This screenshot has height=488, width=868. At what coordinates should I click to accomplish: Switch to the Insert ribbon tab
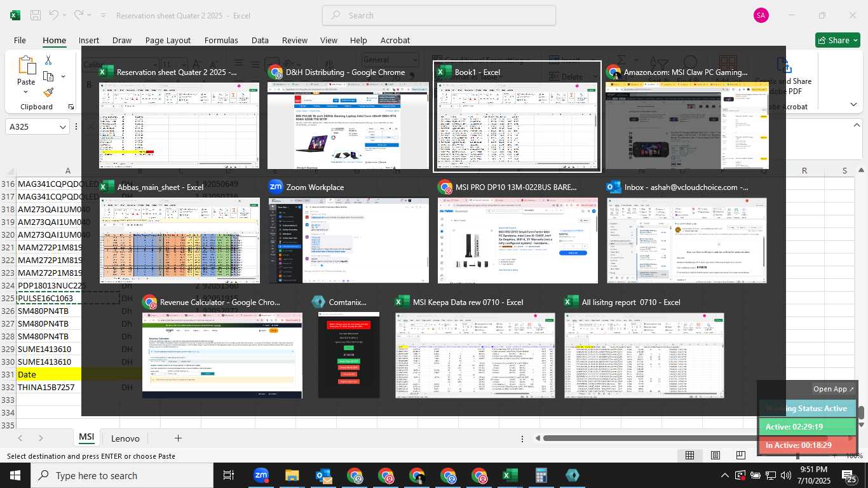pos(89,40)
